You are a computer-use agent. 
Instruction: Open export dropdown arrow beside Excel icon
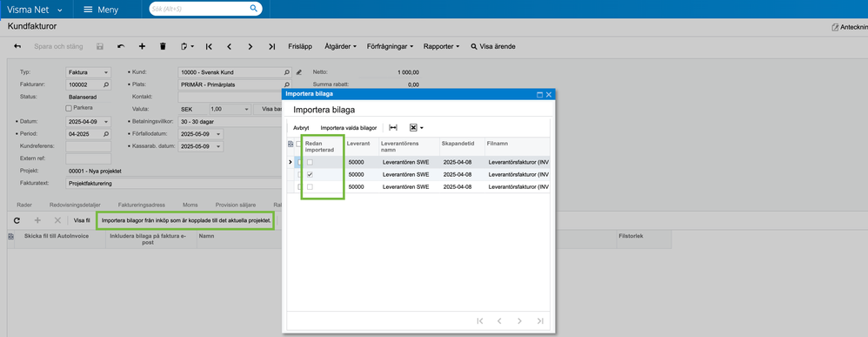click(422, 128)
